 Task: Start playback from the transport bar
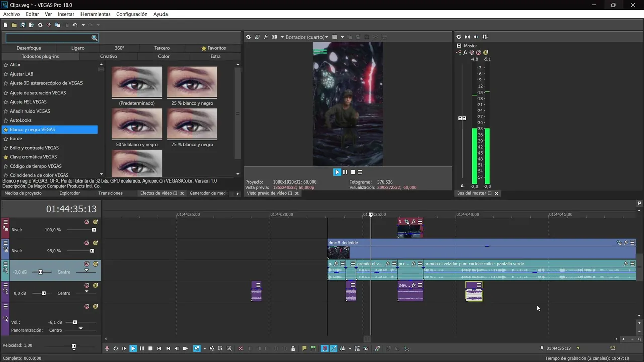pyautogui.click(x=133, y=348)
